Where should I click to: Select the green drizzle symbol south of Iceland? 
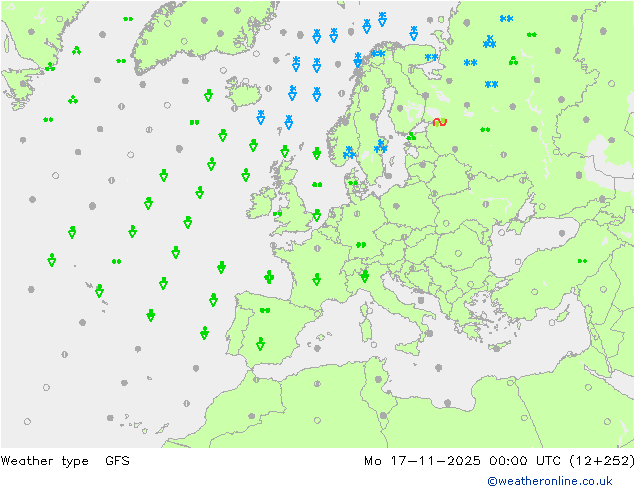(194, 122)
